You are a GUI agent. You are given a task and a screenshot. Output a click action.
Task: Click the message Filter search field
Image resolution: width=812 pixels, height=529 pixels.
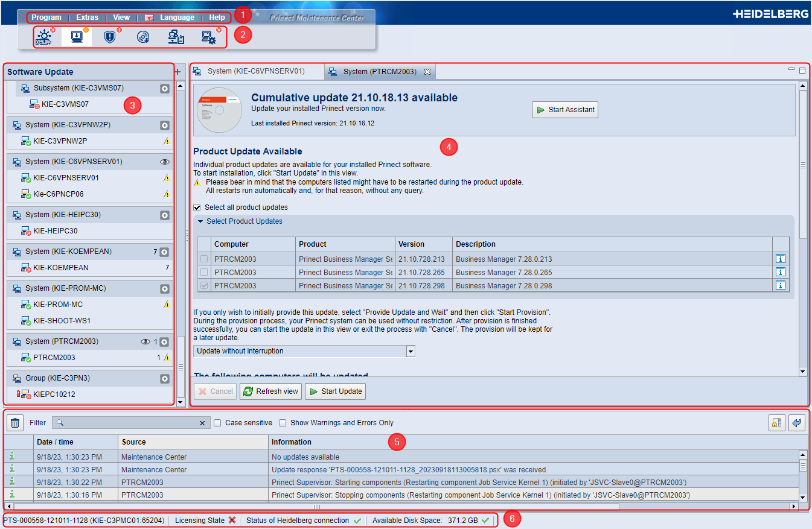[130, 423]
